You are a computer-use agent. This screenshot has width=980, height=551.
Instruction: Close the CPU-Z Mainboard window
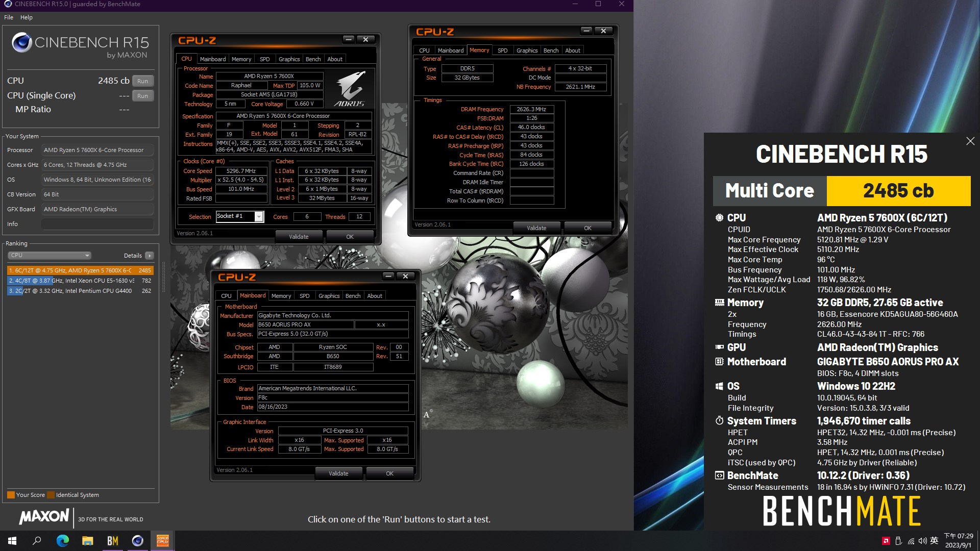pos(405,277)
